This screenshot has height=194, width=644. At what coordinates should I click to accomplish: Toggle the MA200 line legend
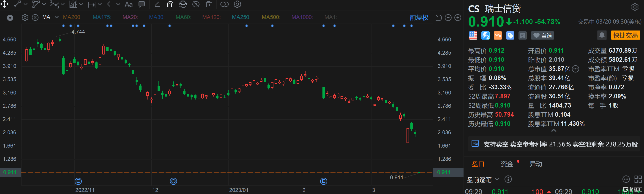(x=72, y=17)
